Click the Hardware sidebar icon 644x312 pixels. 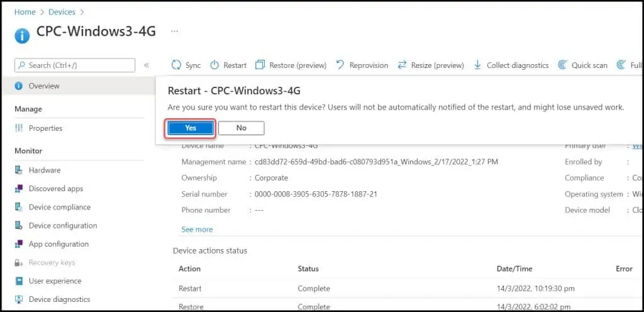pyautogui.click(x=18, y=170)
